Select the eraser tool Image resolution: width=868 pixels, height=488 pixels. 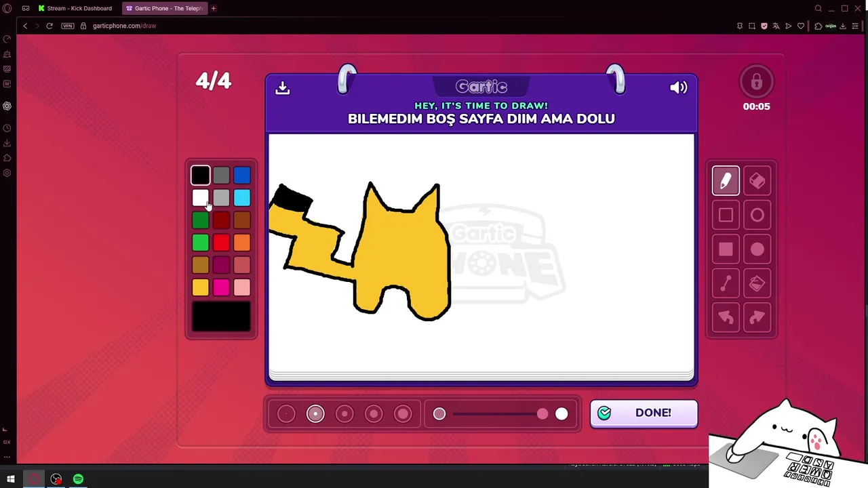(757, 181)
